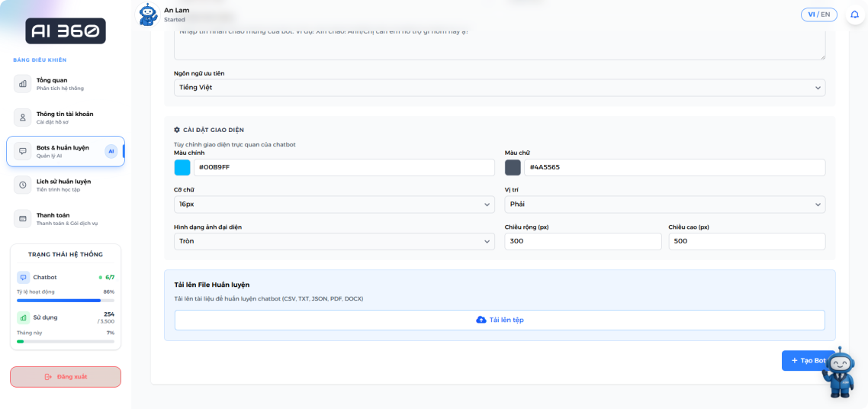Click the Màu chính blue color swatch
This screenshot has width=868, height=409.
(x=182, y=168)
